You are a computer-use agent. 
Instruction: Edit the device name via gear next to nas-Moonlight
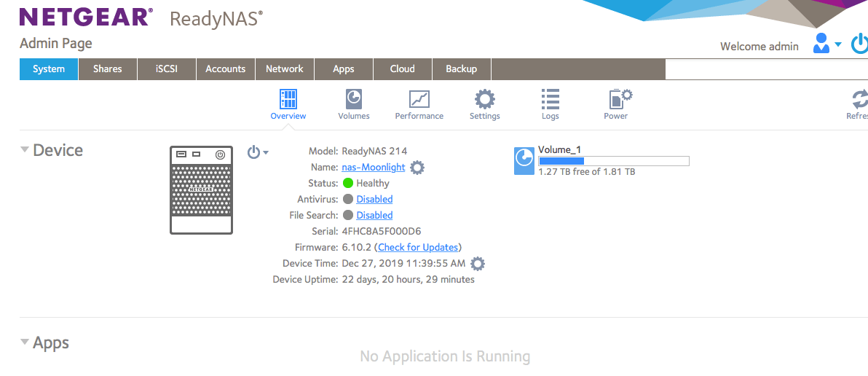pyautogui.click(x=417, y=168)
